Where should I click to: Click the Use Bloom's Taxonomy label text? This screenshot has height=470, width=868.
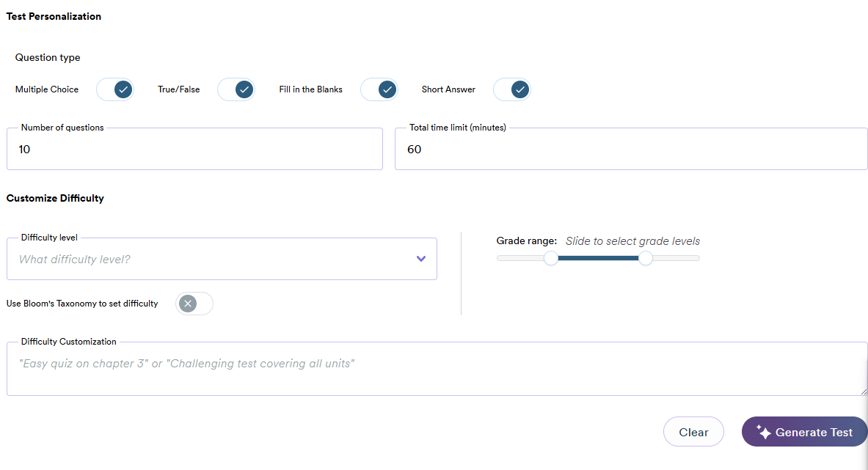tap(82, 304)
